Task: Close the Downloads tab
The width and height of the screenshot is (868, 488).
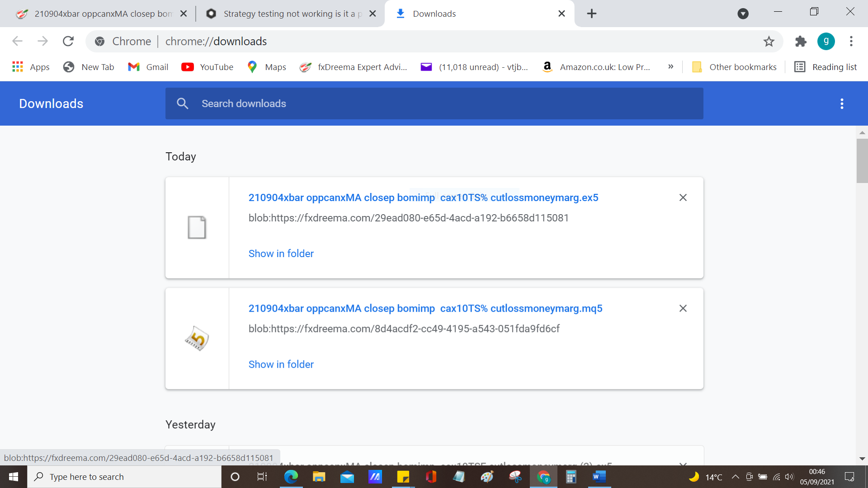Action: pyautogui.click(x=561, y=14)
